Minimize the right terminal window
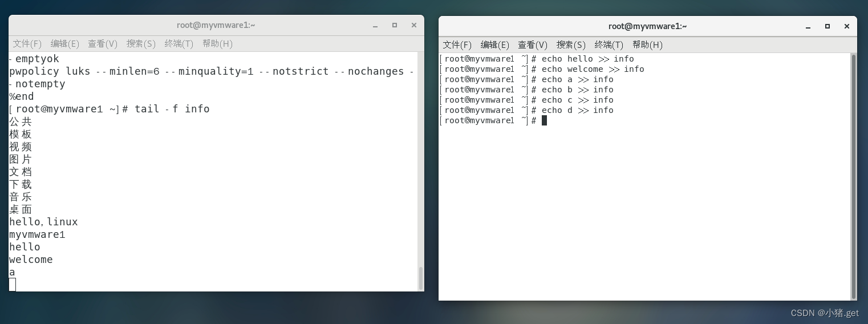Viewport: 868px width, 324px height. point(808,26)
